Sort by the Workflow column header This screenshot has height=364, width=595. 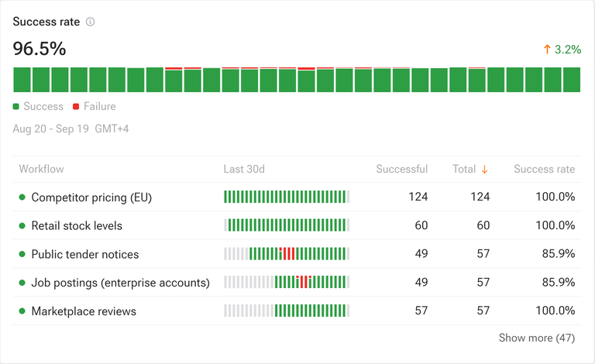(41, 169)
